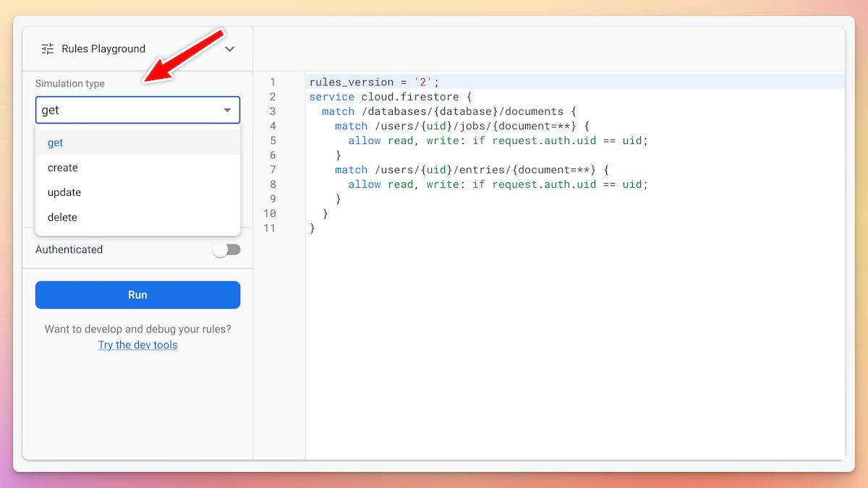Choose 'create' from the simulation list

tap(137, 168)
